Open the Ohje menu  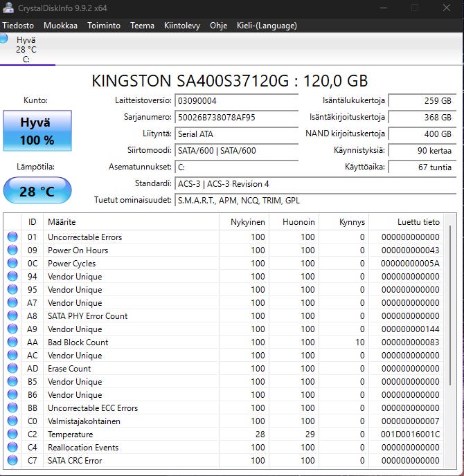click(x=218, y=26)
